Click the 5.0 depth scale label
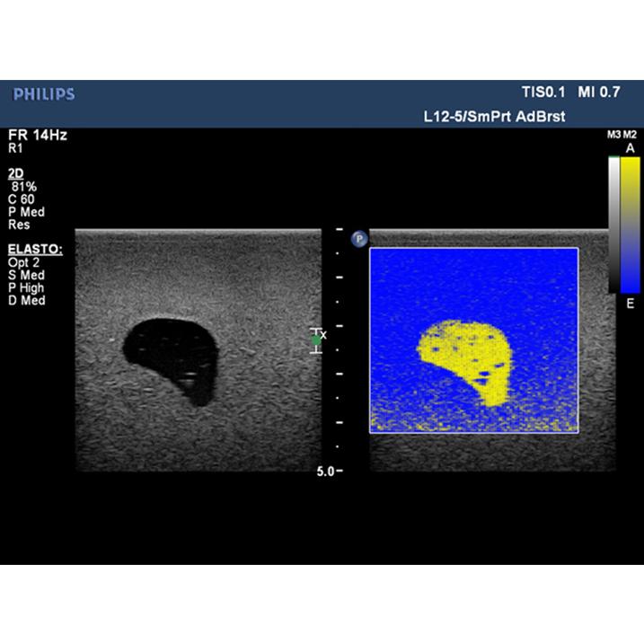Viewport: 644px width, 644px height. 325,471
